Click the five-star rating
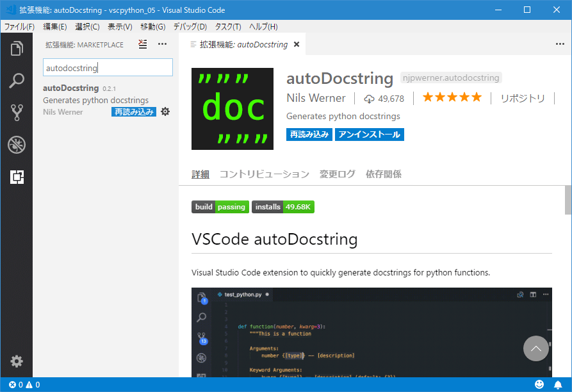572x392 pixels. pyautogui.click(x=452, y=97)
